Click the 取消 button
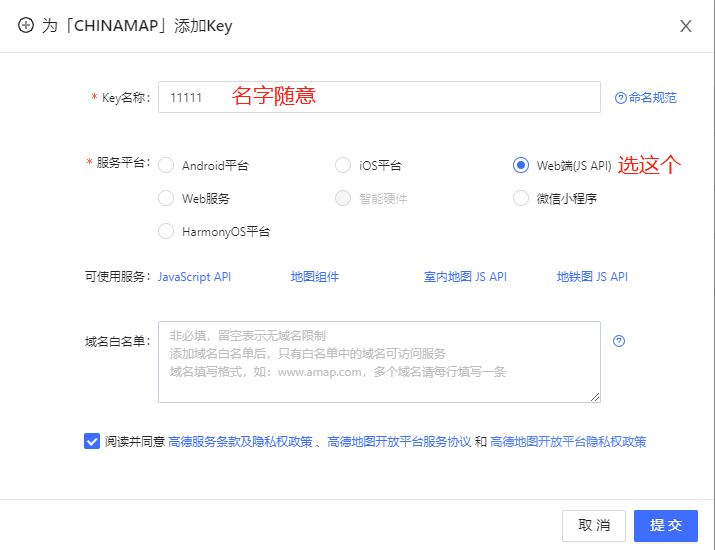Viewport: 715px width, 550px height. 594,525
